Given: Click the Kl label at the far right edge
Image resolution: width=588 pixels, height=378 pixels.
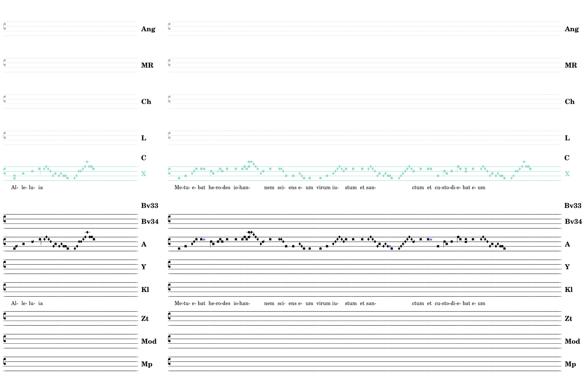Looking at the screenshot, I should click(x=569, y=290).
